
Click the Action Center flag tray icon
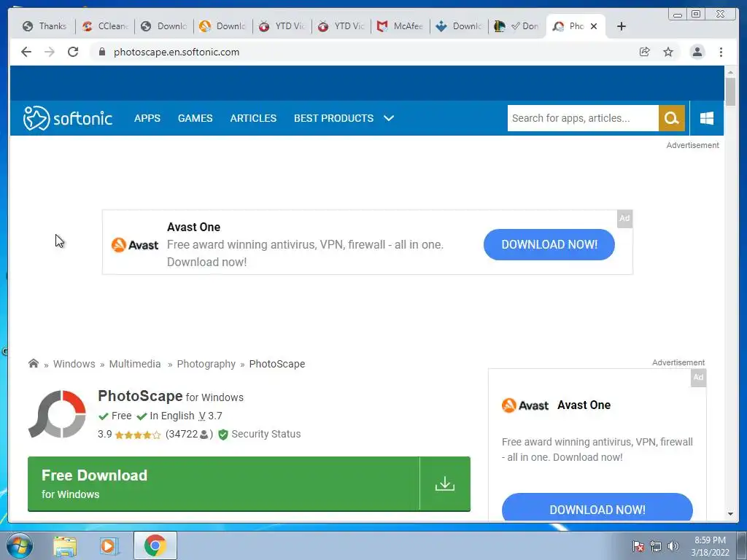638,546
